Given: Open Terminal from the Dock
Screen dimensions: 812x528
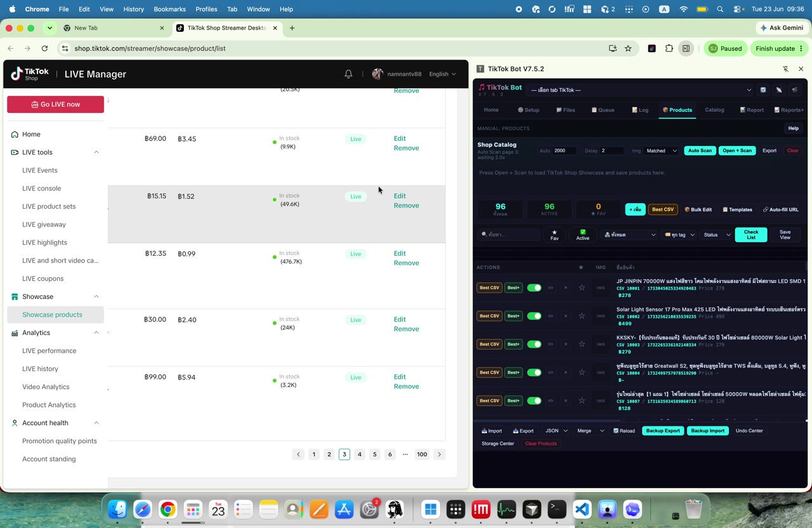Looking at the screenshot, I should click(557, 510).
